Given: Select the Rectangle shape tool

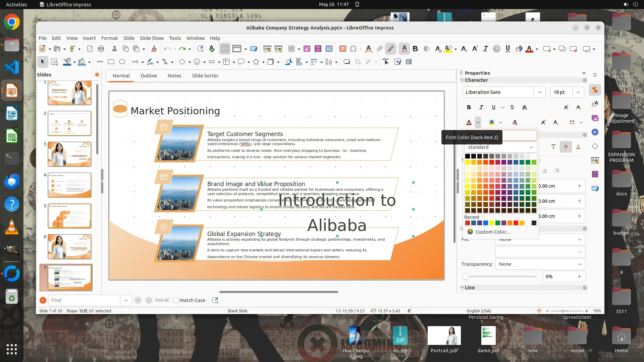Looking at the screenshot, I should [111, 62].
